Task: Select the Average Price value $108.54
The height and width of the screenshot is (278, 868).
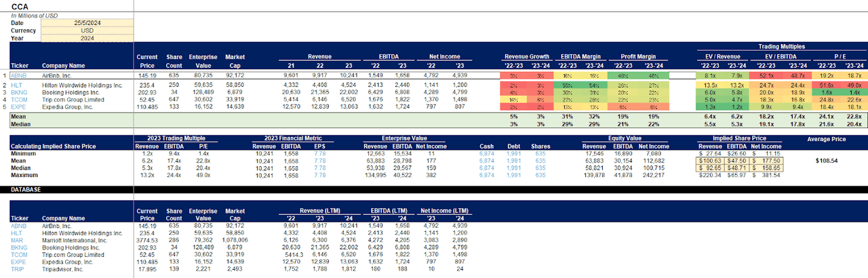Action: pos(825,161)
